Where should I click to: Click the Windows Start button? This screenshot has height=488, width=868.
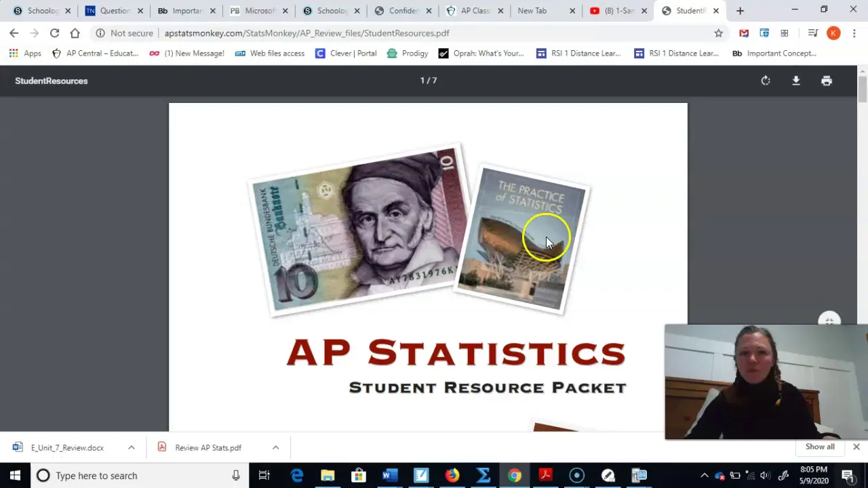point(15,475)
